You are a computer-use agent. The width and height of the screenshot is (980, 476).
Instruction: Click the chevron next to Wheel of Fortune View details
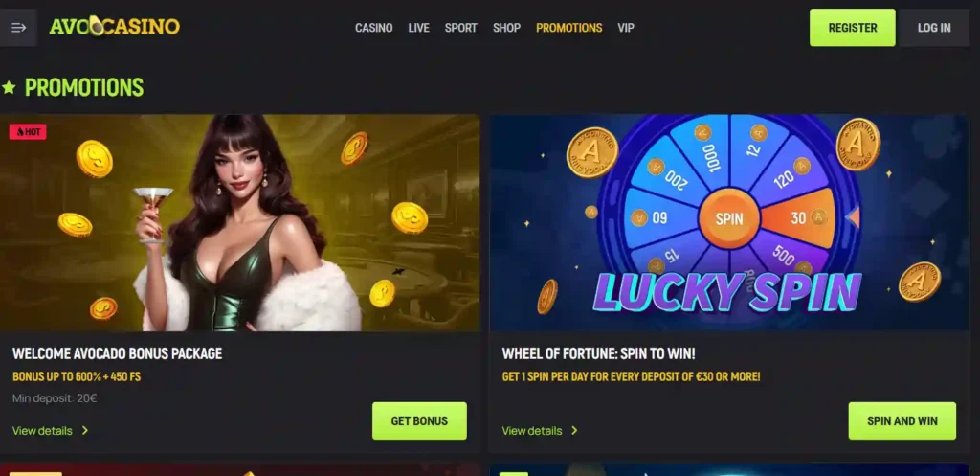tap(574, 430)
